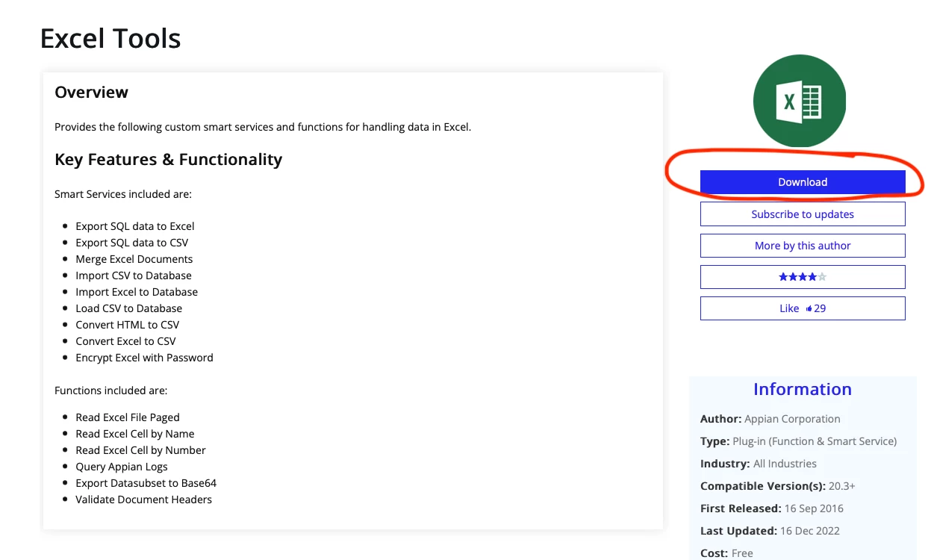Click the Excel Tools page title
Viewport: 931px width, 560px height.
pos(110,38)
